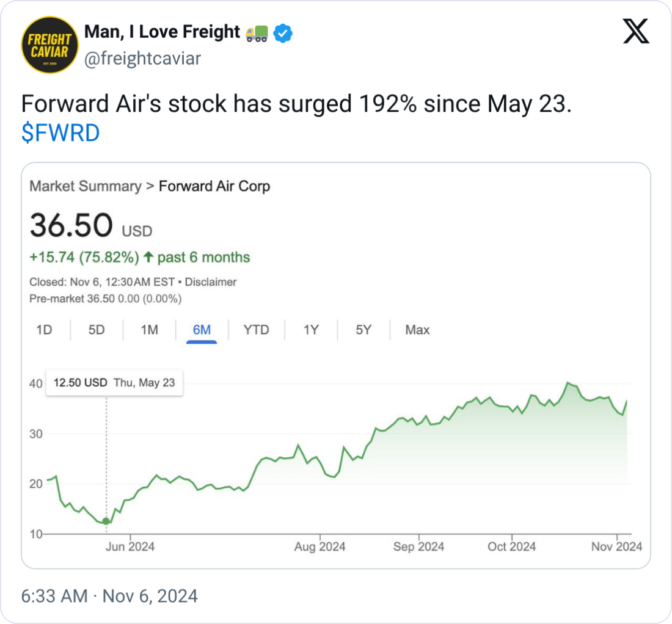Click the truck emoji in display name
This screenshot has height=624, width=672.
(x=257, y=34)
